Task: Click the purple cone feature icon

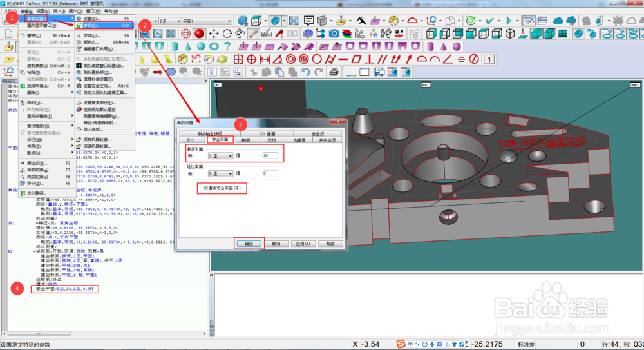Action: (x=444, y=46)
